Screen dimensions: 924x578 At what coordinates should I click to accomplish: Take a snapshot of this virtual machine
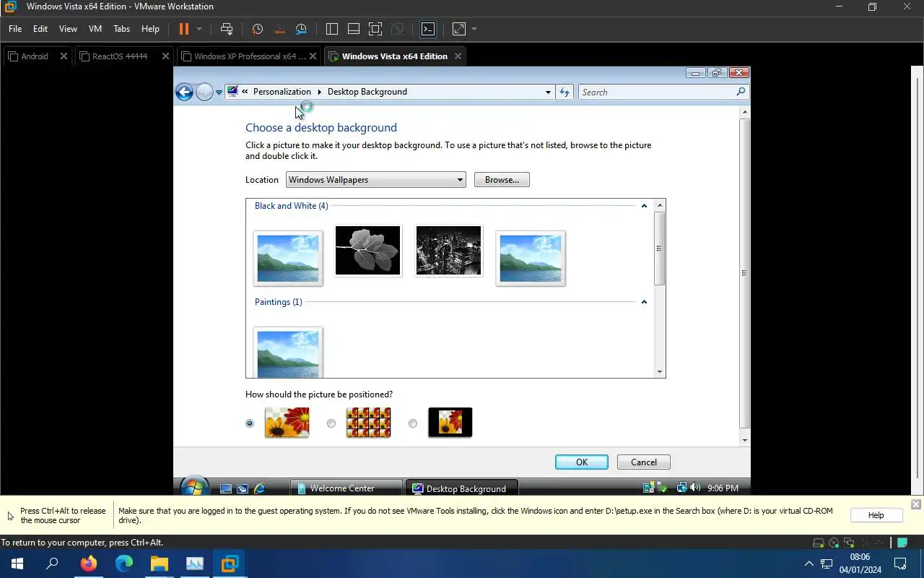(x=258, y=29)
